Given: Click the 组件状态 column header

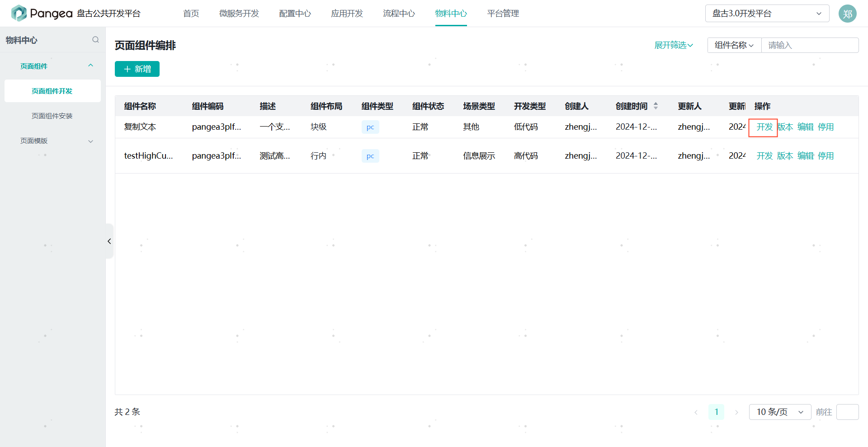Looking at the screenshot, I should tap(428, 106).
